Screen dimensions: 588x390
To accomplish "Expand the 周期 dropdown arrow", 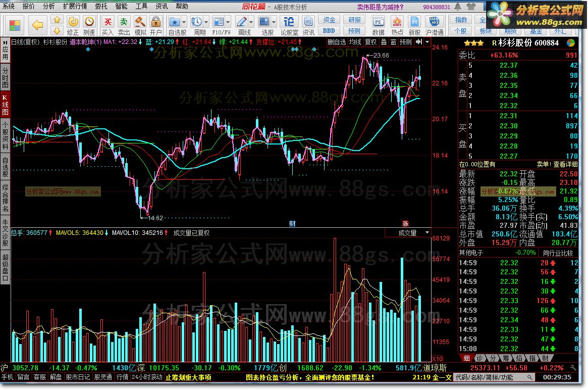I will coord(206,22).
